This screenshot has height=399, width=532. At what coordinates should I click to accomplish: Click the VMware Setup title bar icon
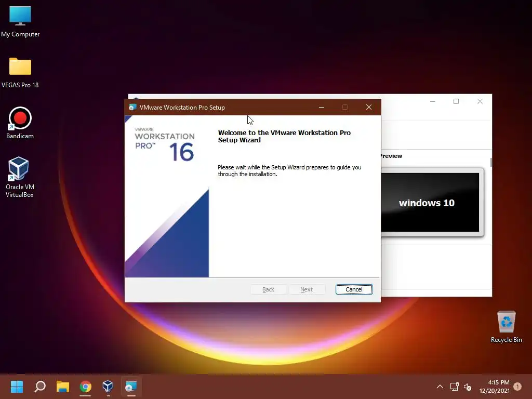point(132,107)
